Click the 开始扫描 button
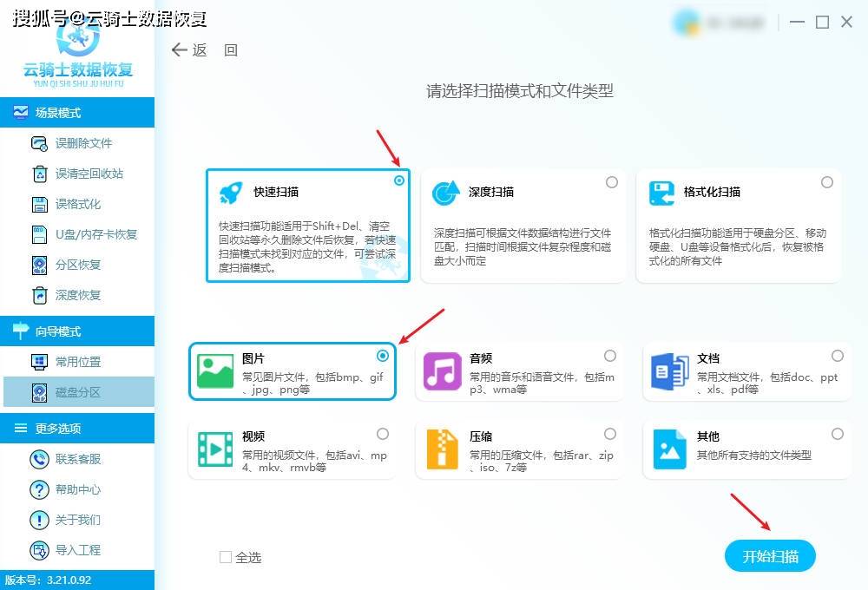This screenshot has height=590, width=868. 770,556
